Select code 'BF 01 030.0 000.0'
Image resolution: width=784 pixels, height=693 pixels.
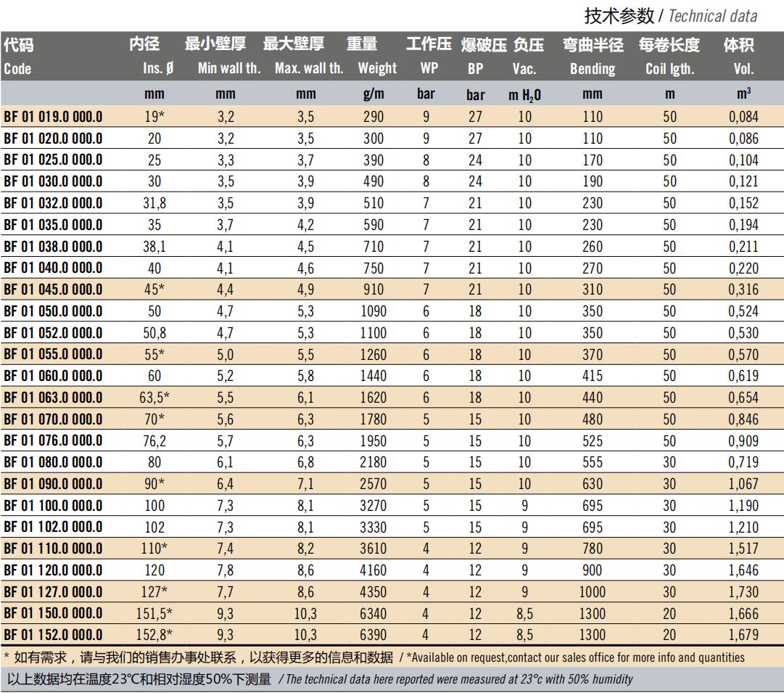pos(53,181)
